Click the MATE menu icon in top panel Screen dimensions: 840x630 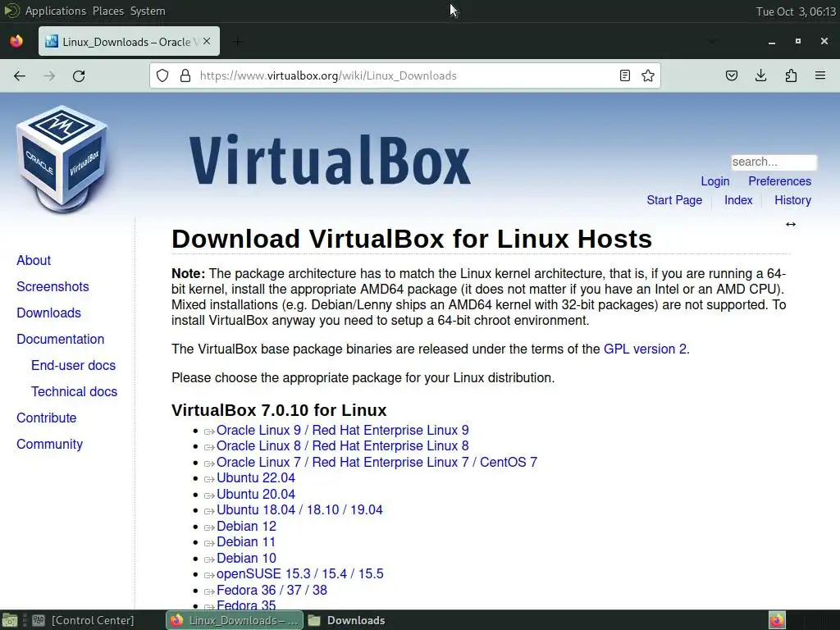point(11,11)
